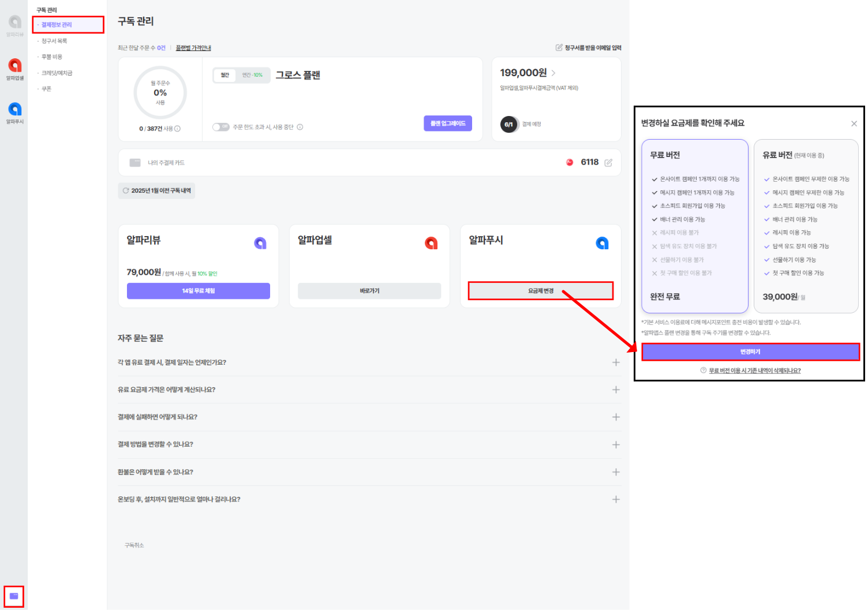
Task: Open 무료 버전 이용 시 기존 내역이 삭제되나요? link
Action: pyautogui.click(x=755, y=371)
